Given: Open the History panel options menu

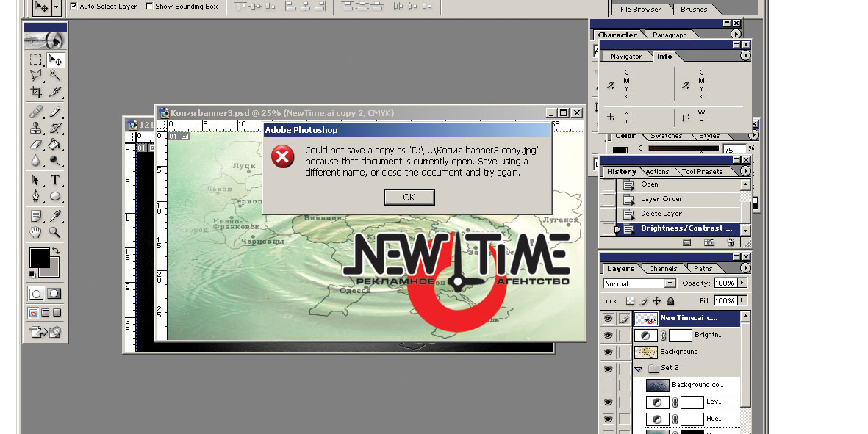Looking at the screenshot, I should coord(745,171).
